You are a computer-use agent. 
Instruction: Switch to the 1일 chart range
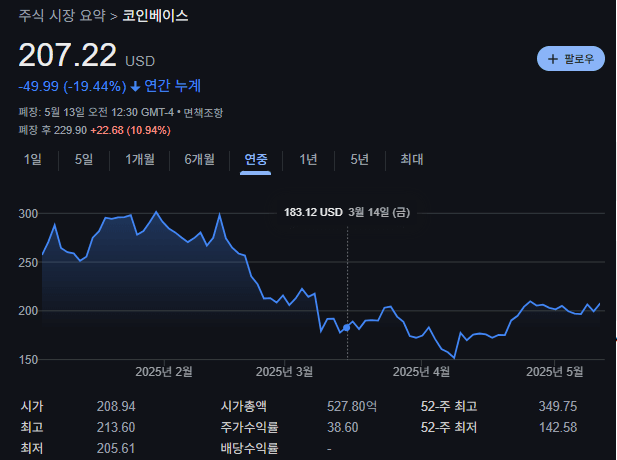pos(33,159)
